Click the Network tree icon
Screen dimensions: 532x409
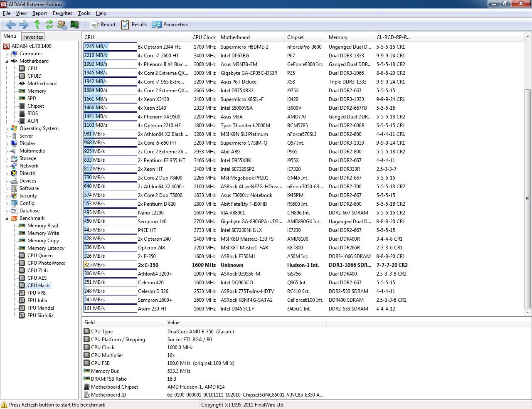14,166
